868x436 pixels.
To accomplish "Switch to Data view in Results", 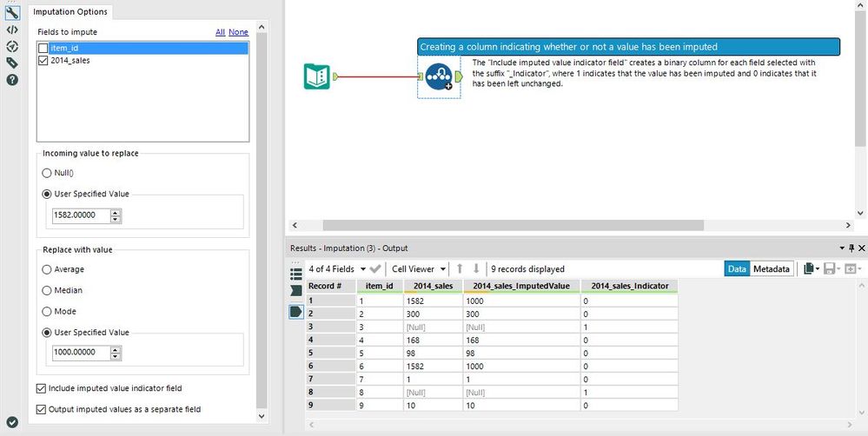I will [x=737, y=269].
